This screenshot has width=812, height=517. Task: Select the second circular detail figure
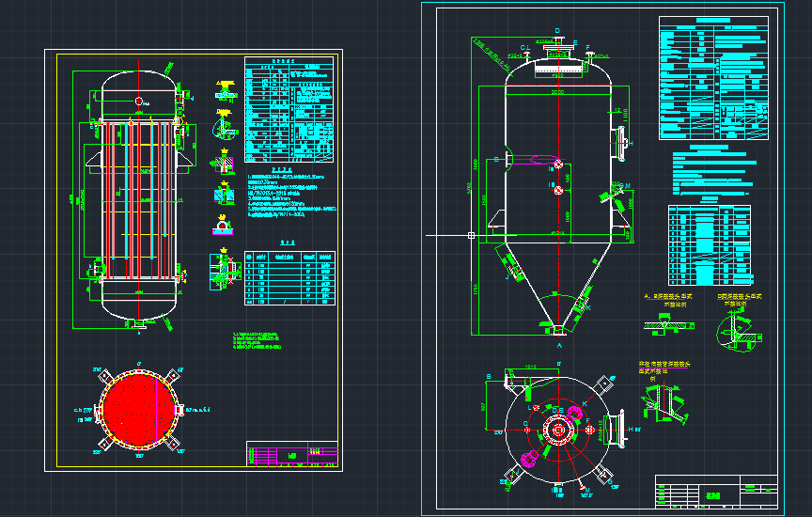click(x=225, y=125)
